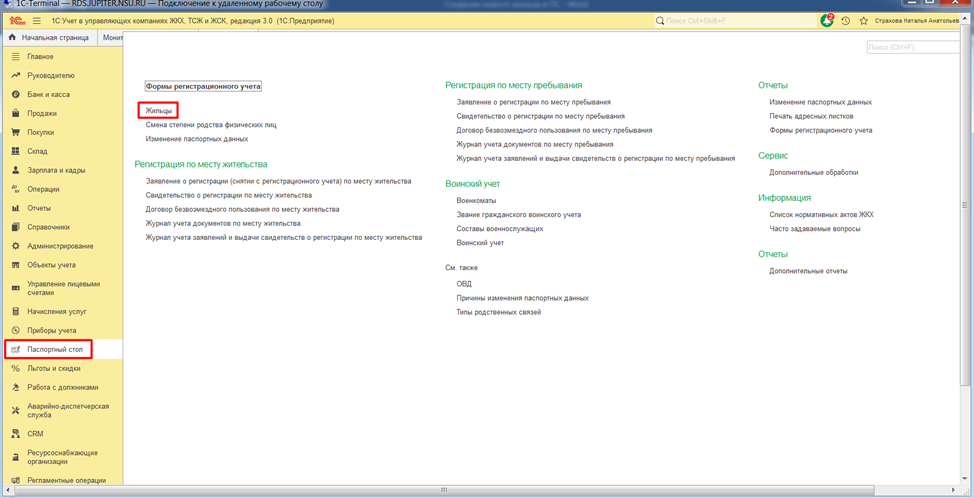Screen dimensions: 974x498
Task: Go to Администрирование gear section
Action: point(60,246)
